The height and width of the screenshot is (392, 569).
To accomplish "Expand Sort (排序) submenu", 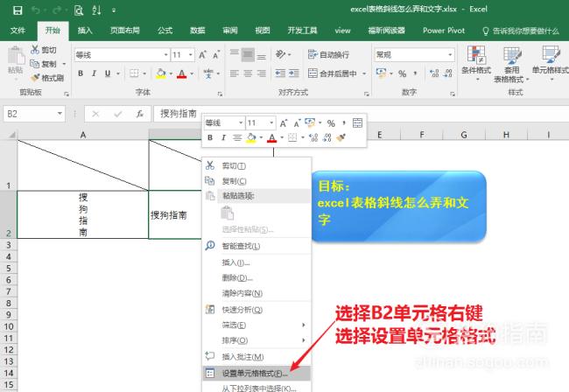I will click(256, 340).
